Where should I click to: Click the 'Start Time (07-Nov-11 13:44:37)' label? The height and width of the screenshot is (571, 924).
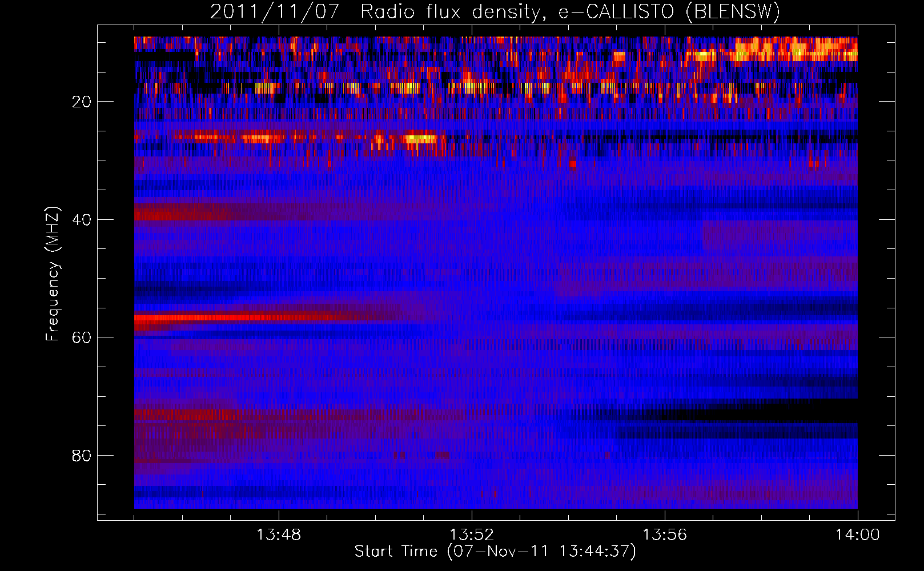tap(495, 552)
